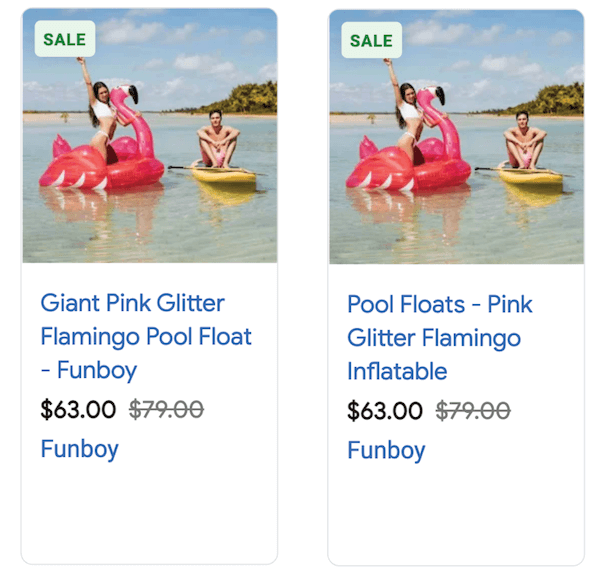Open Pool Floats Pink Glitter Flamingo Inflatable image
Viewport: 600px width, 577px height.
pos(456,136)
